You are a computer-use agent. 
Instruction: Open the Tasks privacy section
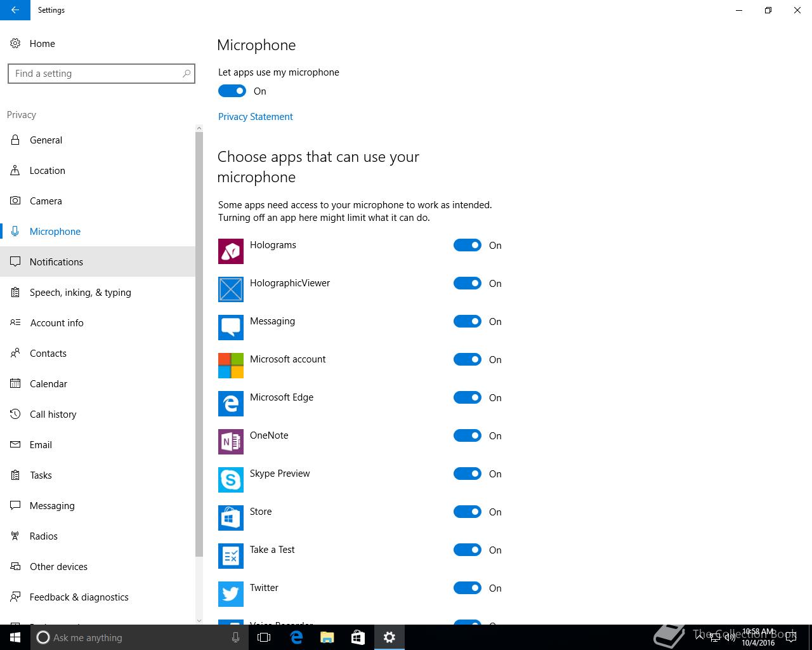click(x=98, y=475)
